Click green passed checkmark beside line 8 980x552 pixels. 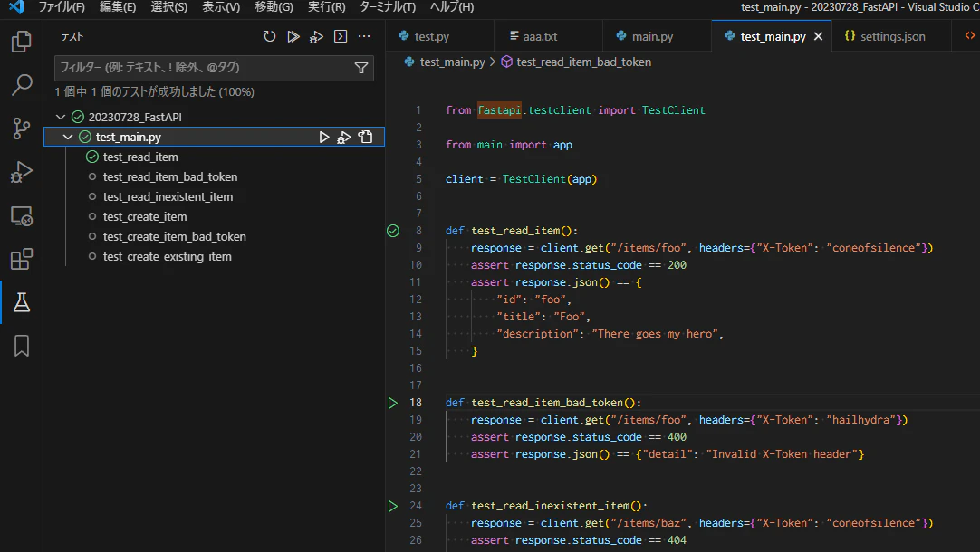(x=392, y=231)
